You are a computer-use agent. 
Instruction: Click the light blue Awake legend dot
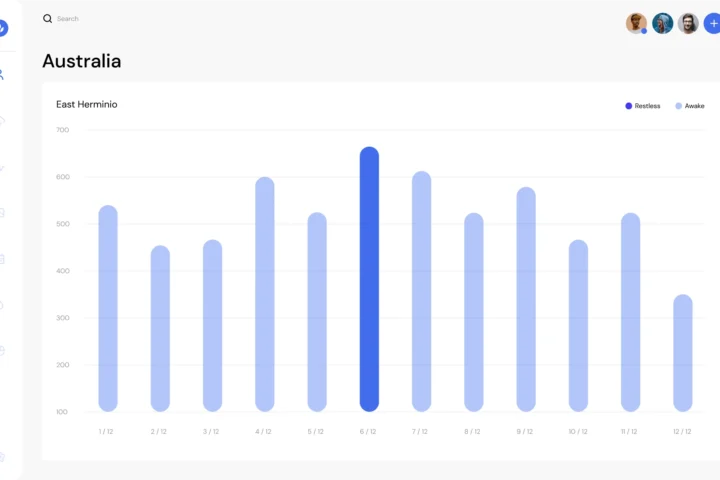(x=679, y=106)
